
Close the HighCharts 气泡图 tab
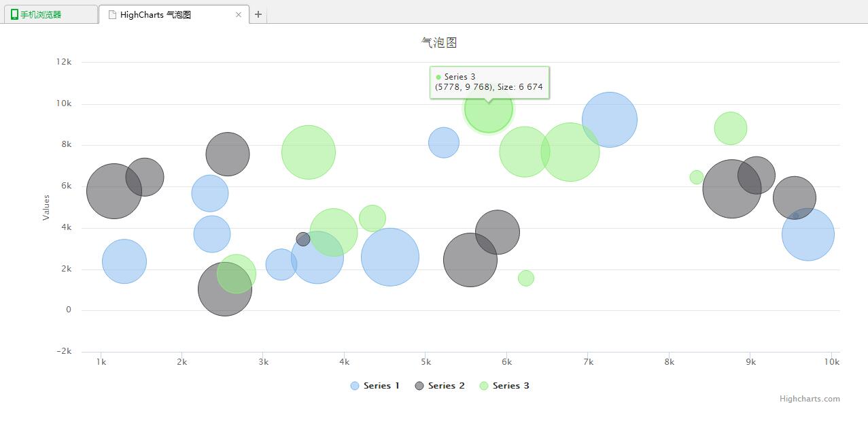coord(239,14)
